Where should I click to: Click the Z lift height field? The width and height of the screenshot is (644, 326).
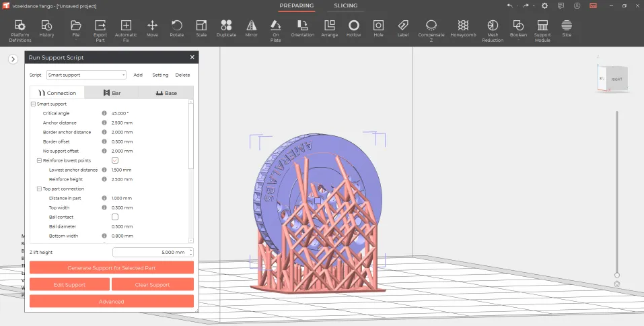[153, 252]
